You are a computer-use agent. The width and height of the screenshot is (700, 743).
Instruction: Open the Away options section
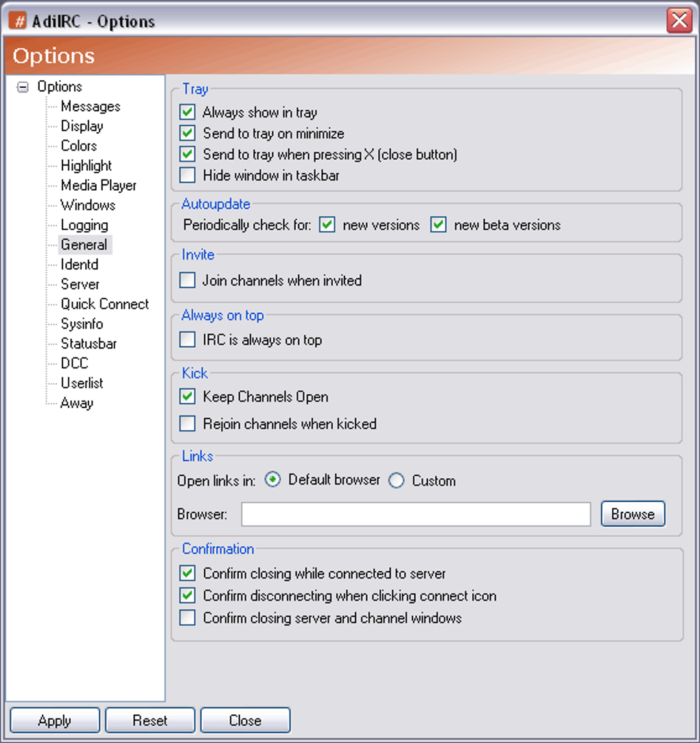click(76, 403)
